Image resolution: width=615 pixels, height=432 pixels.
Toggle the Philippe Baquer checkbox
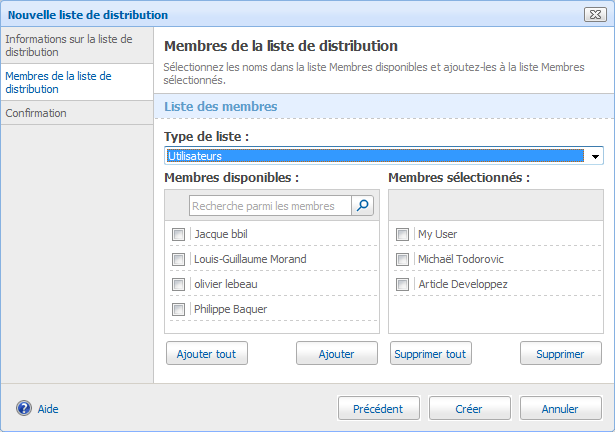click(x=179, y=309)
